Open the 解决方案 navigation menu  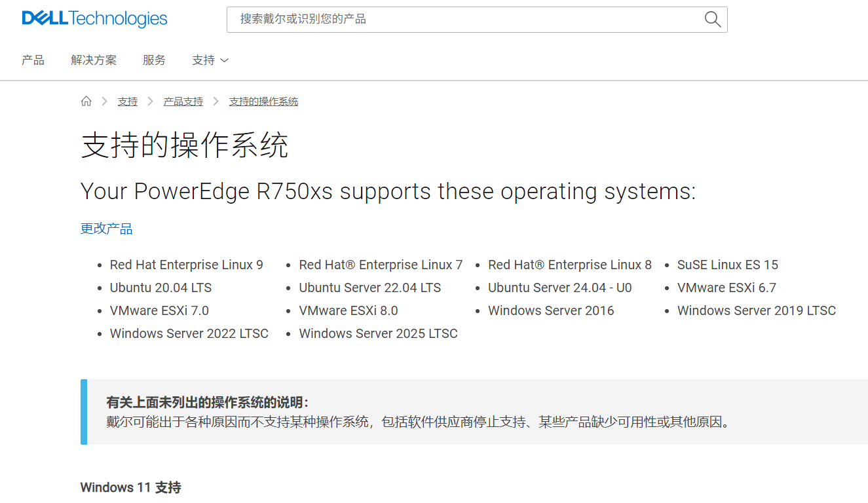tap(94, 60)
